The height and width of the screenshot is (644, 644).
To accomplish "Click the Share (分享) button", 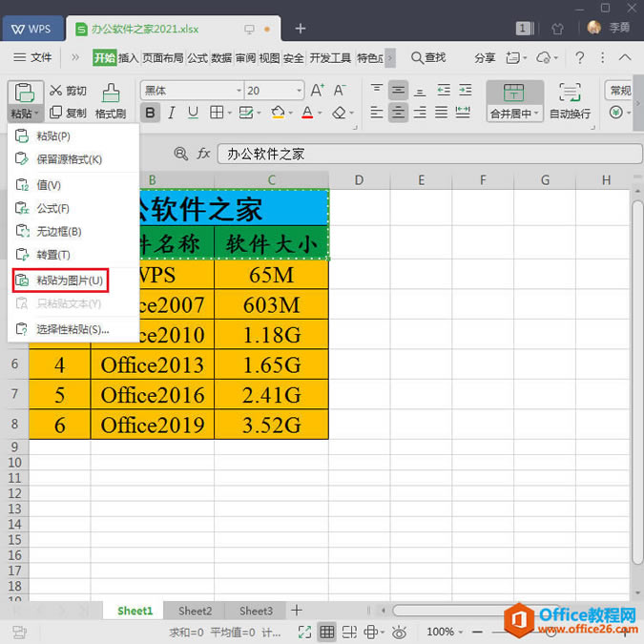I will [x=485, y=58].
